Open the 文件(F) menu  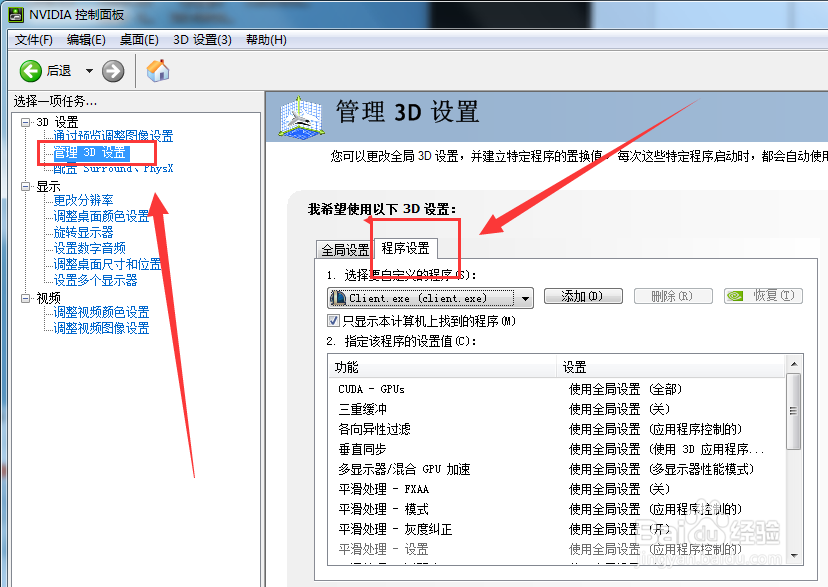pos(33,40)
